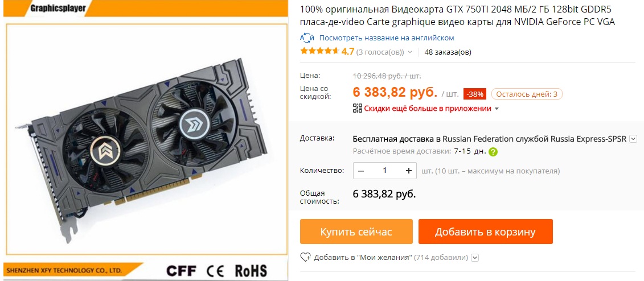Click the translate icon beside title link

click(x=307, y=38)
